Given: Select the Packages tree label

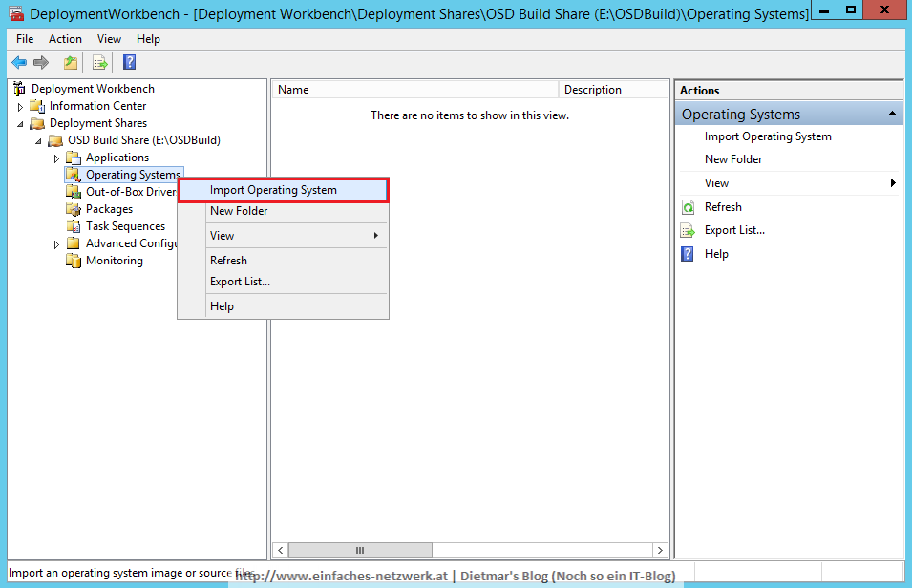Looking at the screenshot, I should [110, 209].
